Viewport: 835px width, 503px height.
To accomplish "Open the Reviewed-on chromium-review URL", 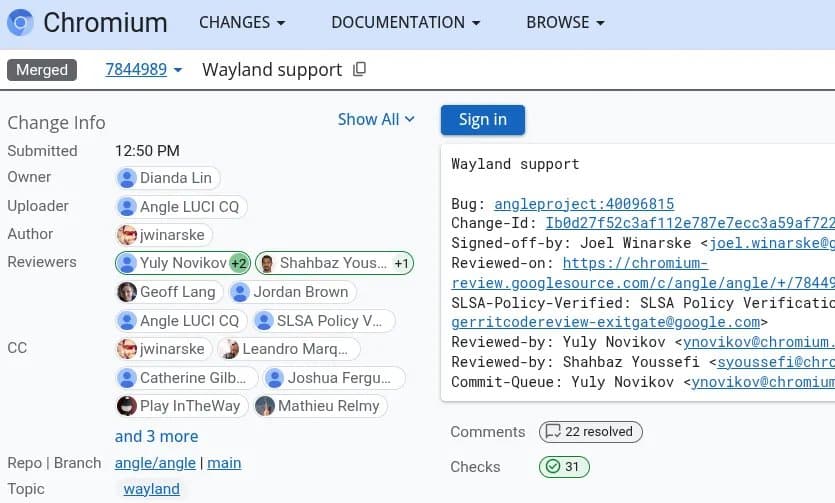I will [x=643, y=273].
